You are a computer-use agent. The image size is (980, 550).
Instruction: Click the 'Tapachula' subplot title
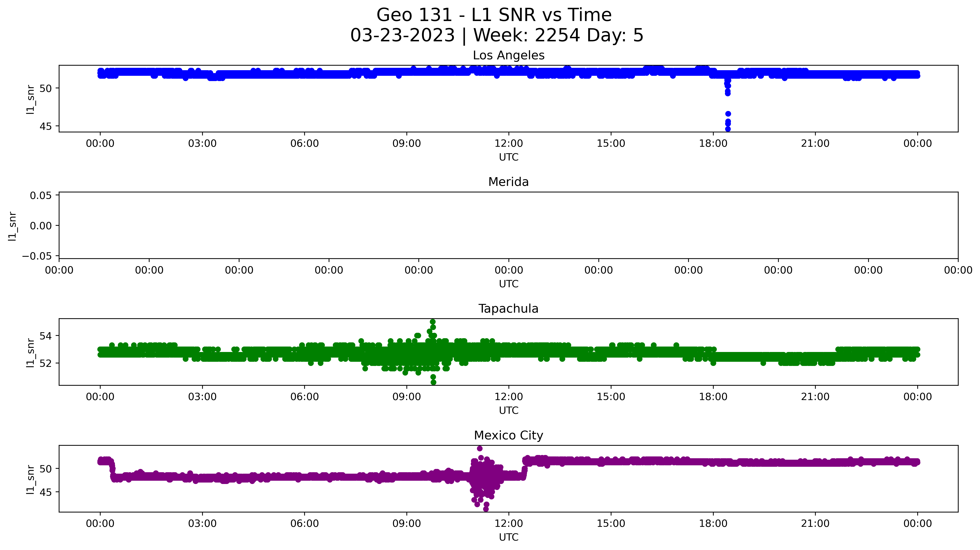(x=508, y=309)
